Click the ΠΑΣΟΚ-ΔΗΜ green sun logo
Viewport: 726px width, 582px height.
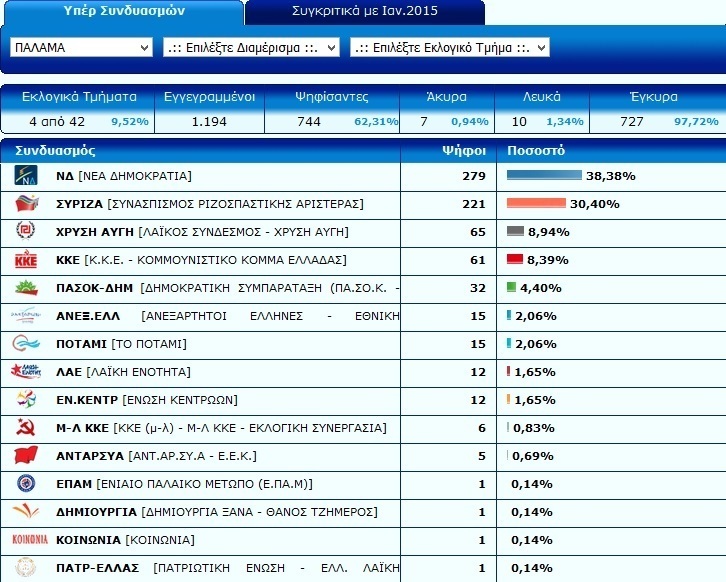coord(26,288)
